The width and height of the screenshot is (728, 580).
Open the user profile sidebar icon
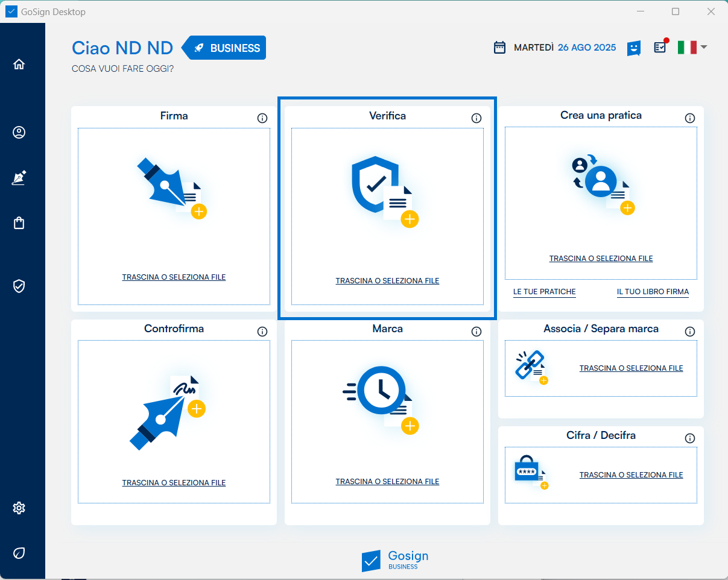coord(19,133)
